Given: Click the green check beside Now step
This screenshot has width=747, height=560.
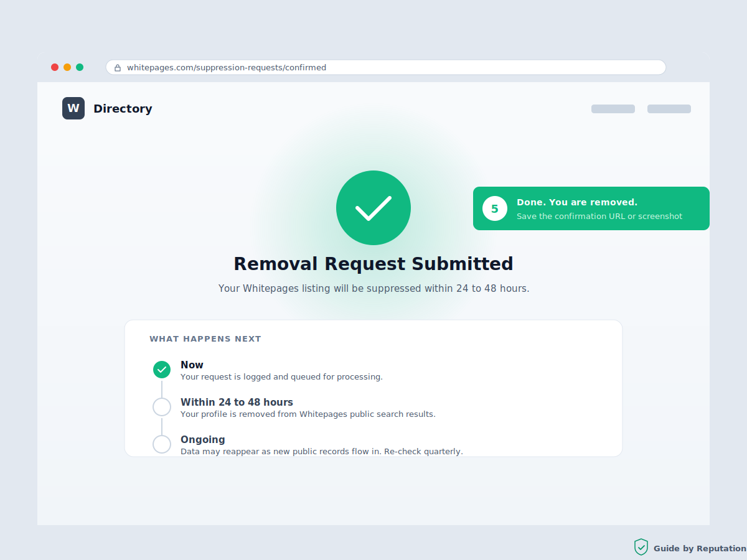Looking at the screenshot, I should (x=162, y=370).
